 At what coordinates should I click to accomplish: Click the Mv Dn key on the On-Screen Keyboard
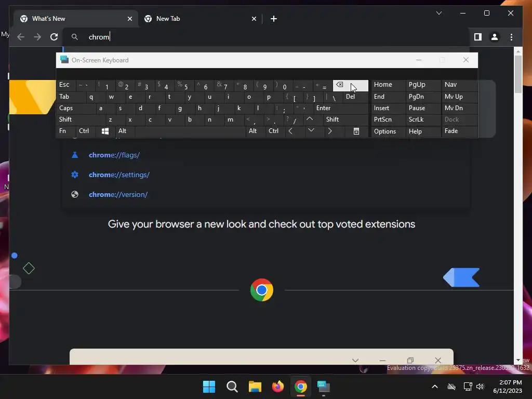pos(460,108)
